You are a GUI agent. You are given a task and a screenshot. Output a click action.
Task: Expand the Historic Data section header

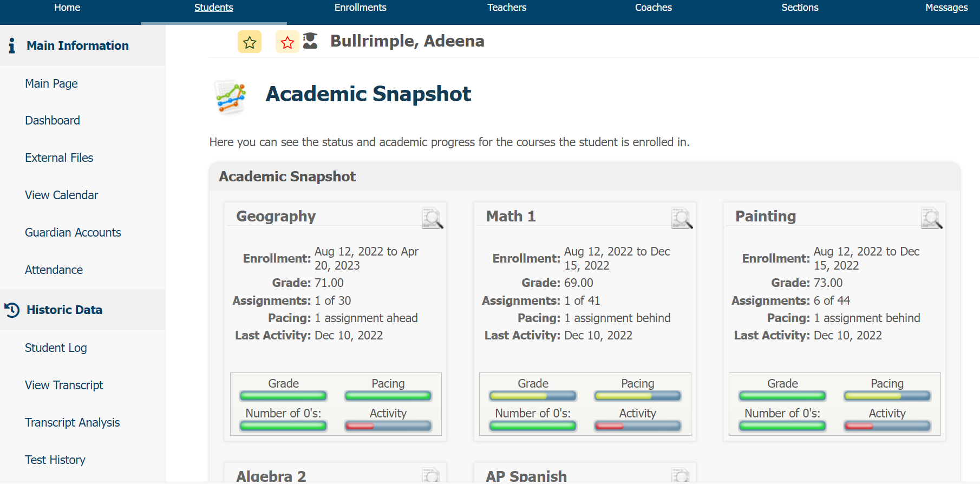(64, 310)
